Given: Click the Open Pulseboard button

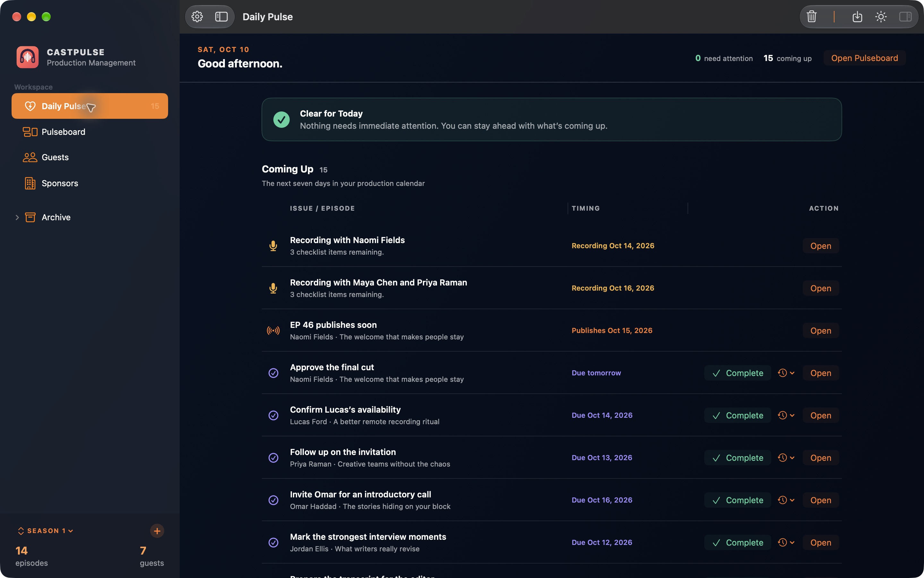Looking at the screenshot, I should pos(864,58).
